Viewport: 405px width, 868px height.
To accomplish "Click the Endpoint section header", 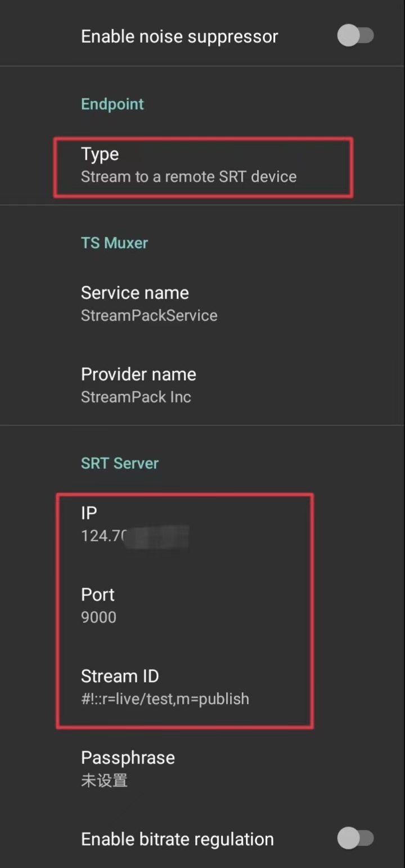I will tap(112, 103).
